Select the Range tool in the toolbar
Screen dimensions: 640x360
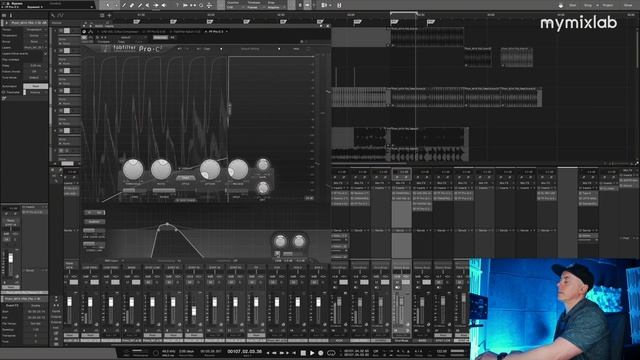click(x=116, y=5)
